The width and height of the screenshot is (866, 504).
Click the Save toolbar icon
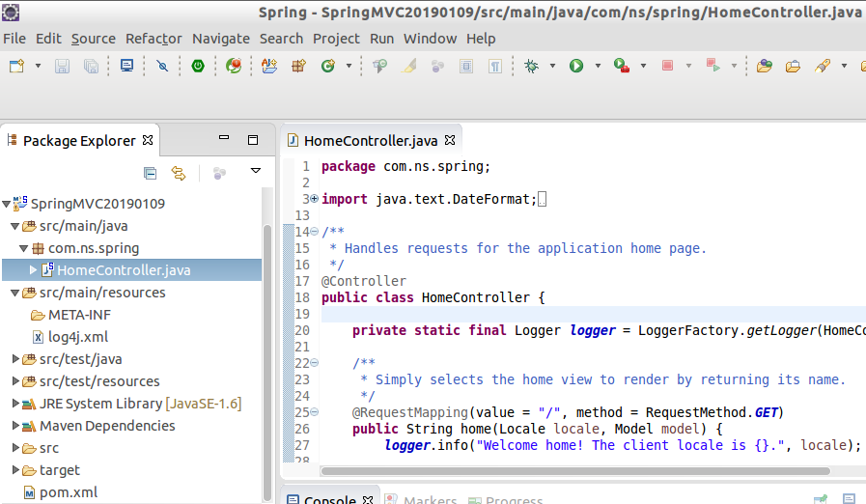click(x=62, y=67)
